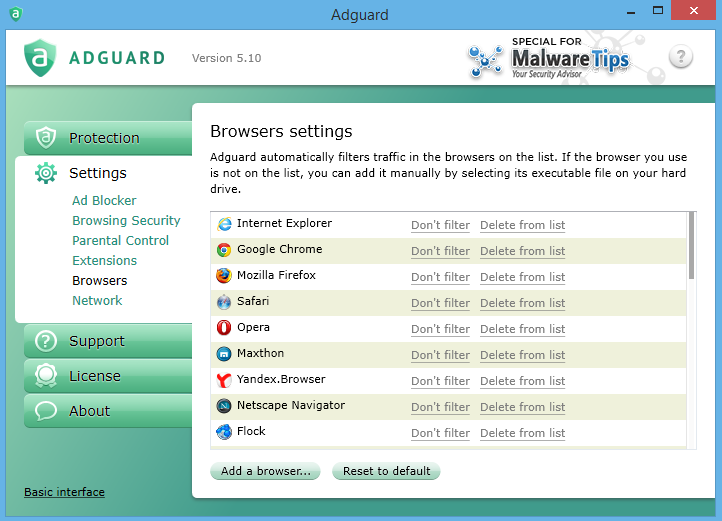Delete Maxthon from list
This screenshot has width=722, height=521.
(x=523, y=355)
